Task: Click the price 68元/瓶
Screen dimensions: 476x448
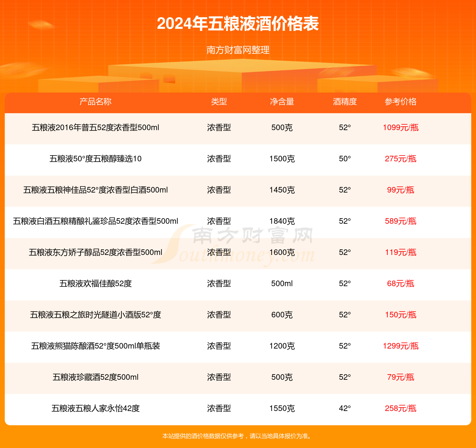Action: point(401,284)
